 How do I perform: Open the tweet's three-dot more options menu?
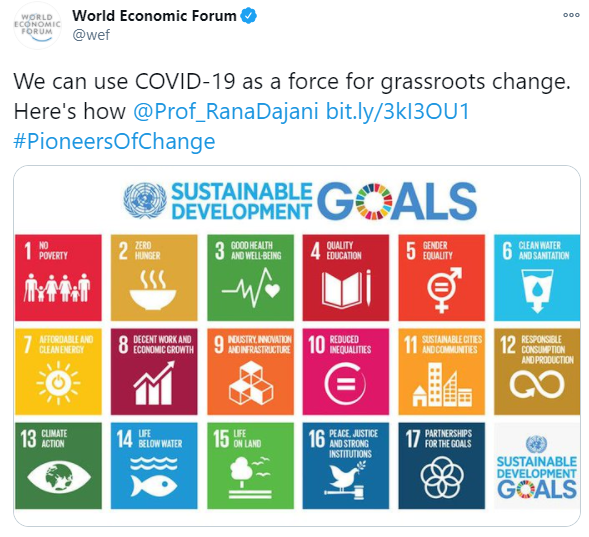pos(571,15)
